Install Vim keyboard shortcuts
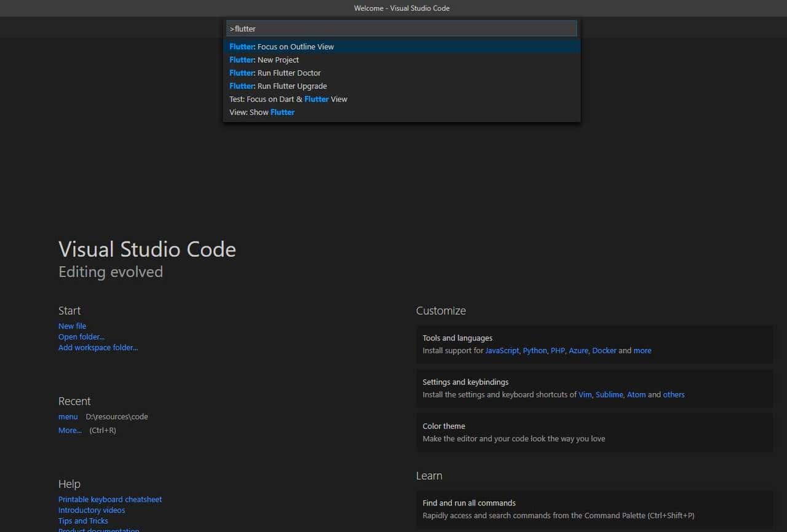 (x=585, y=395)
